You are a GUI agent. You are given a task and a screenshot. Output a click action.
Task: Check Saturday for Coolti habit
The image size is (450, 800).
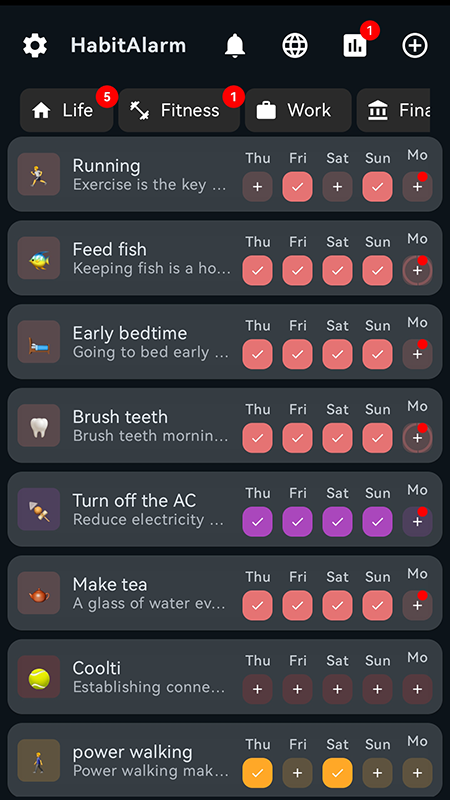337,689
